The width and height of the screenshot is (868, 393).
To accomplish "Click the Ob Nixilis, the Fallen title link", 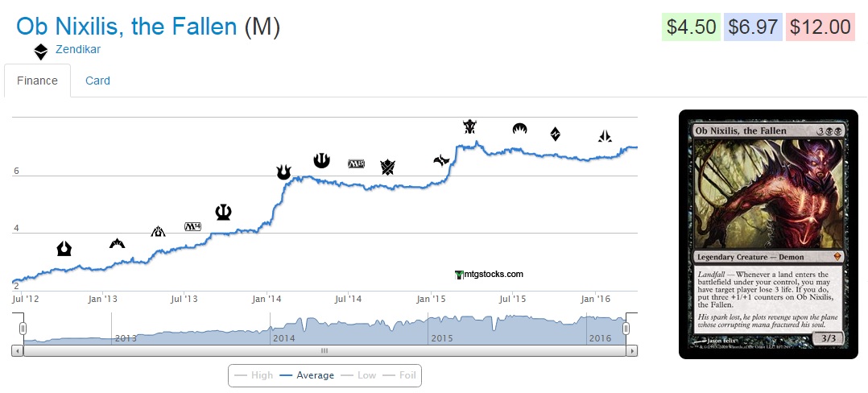I will [127, 27].
